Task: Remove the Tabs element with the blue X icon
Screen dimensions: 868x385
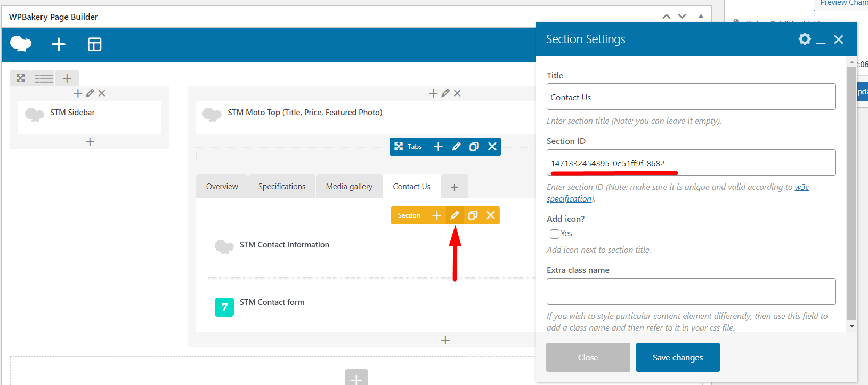Action: click(x=492, y=147)
